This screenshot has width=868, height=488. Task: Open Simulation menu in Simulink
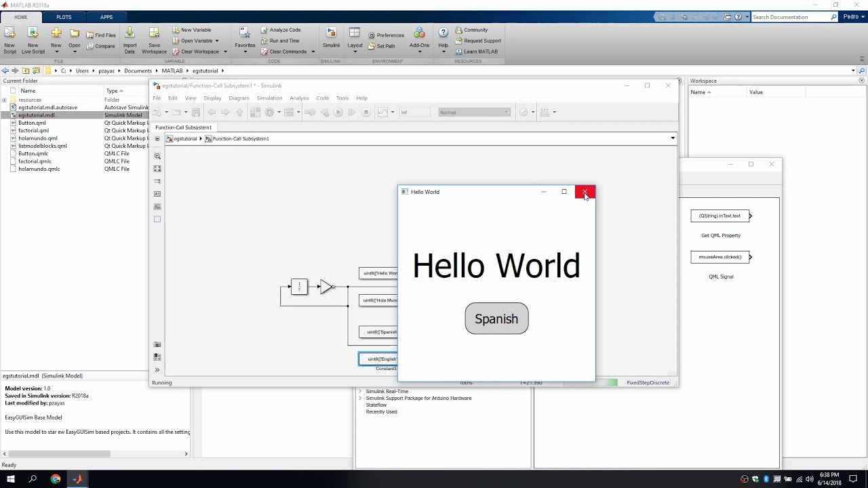pyautogui.click(x=269, y=98)
